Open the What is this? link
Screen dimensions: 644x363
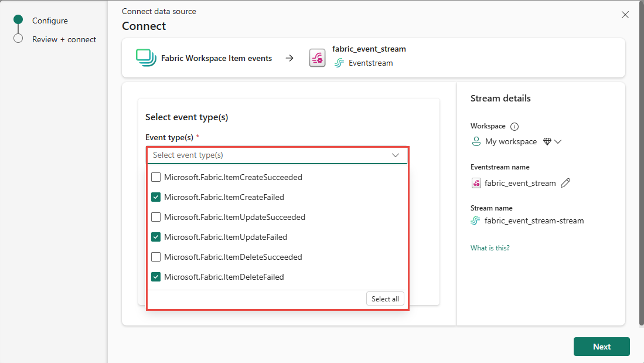(x=490, y=248)
